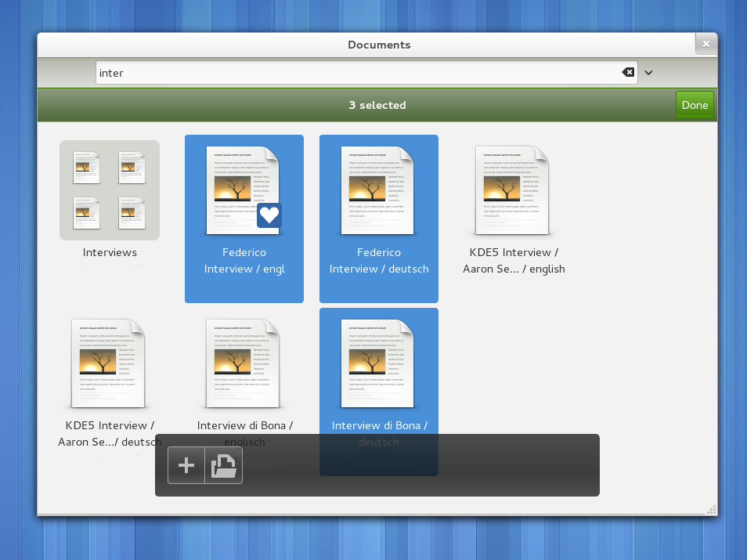Select Interview di Bona / englisch thumbnail
747x560 pixels.
tap(243, 363)
